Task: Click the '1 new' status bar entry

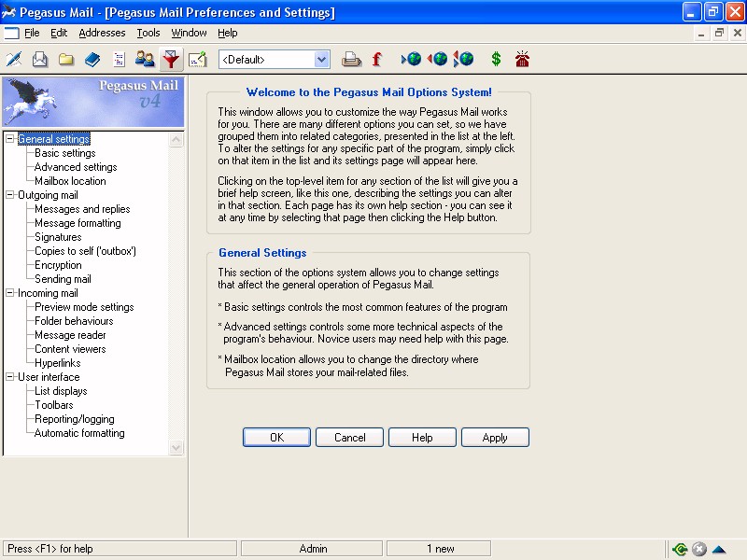Action: coord(439,549)
